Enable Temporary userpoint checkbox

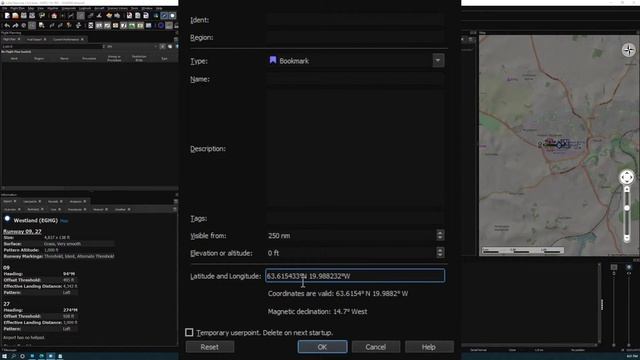point(189,332)
